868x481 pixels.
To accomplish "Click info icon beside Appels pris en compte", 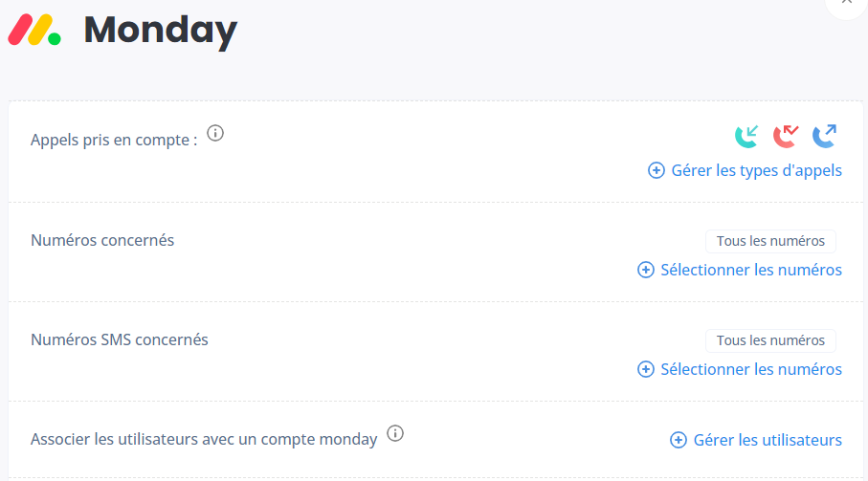I will click(215, 133).
